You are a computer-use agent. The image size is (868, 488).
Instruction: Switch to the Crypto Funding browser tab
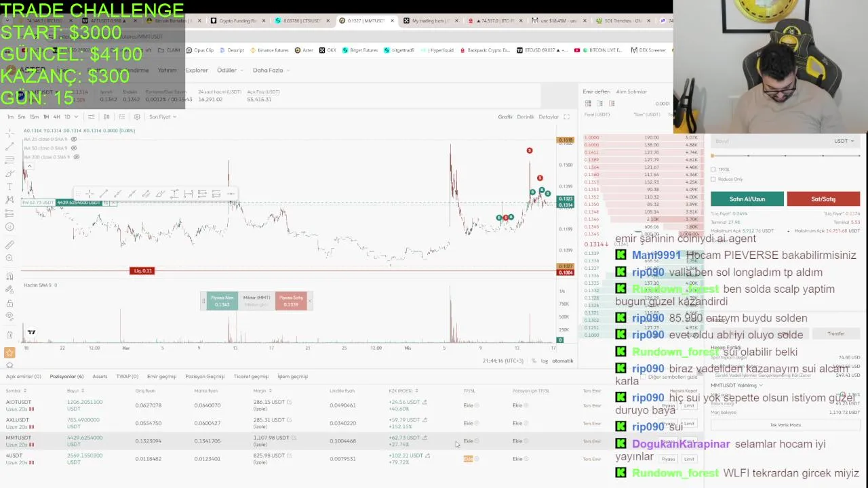pyautogui.click(x=237, y=20)
